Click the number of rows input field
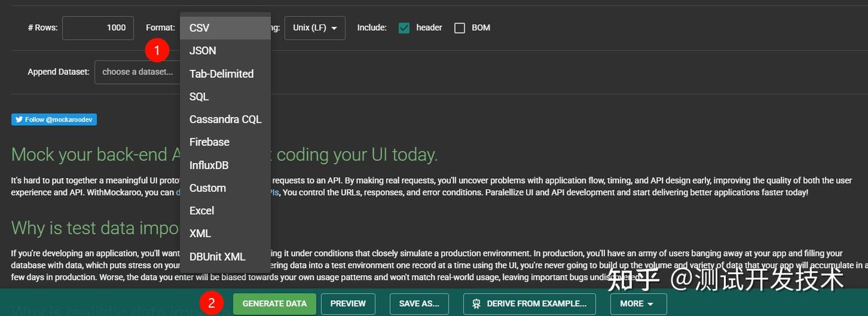This screenshot has width=868, height=316. (x=98, y=28)
